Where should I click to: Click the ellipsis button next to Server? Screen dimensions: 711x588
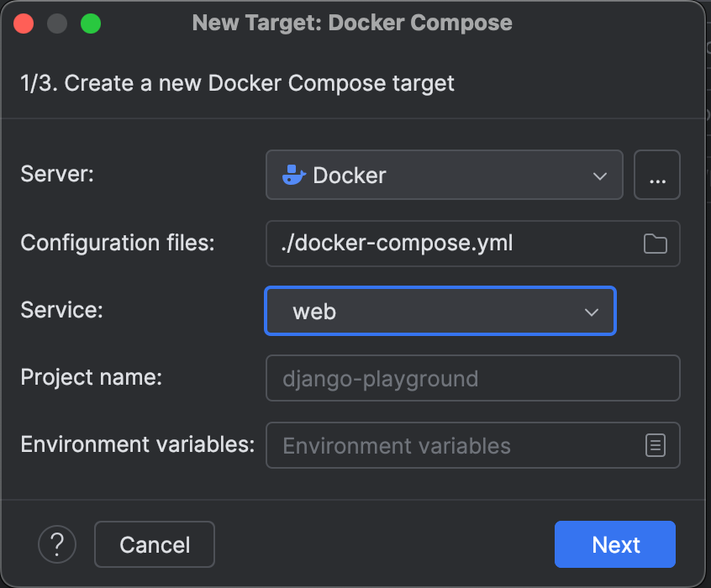click(657, 176)
